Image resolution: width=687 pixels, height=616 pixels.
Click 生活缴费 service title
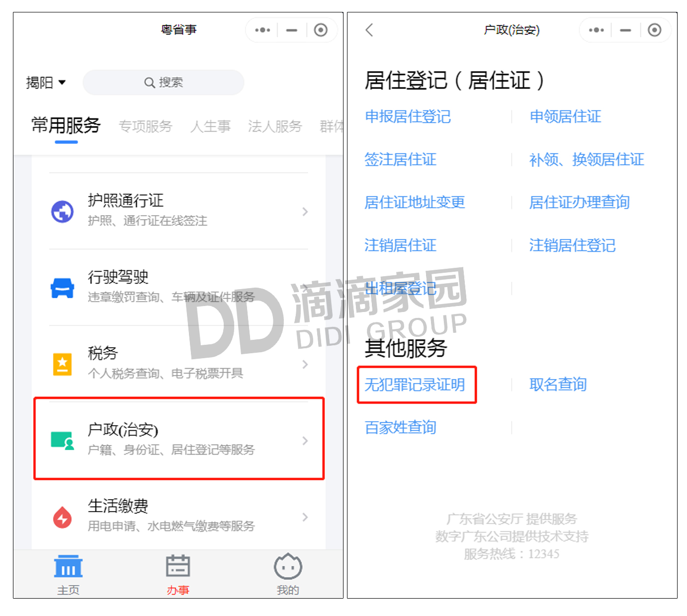click(x=118, y=506)
